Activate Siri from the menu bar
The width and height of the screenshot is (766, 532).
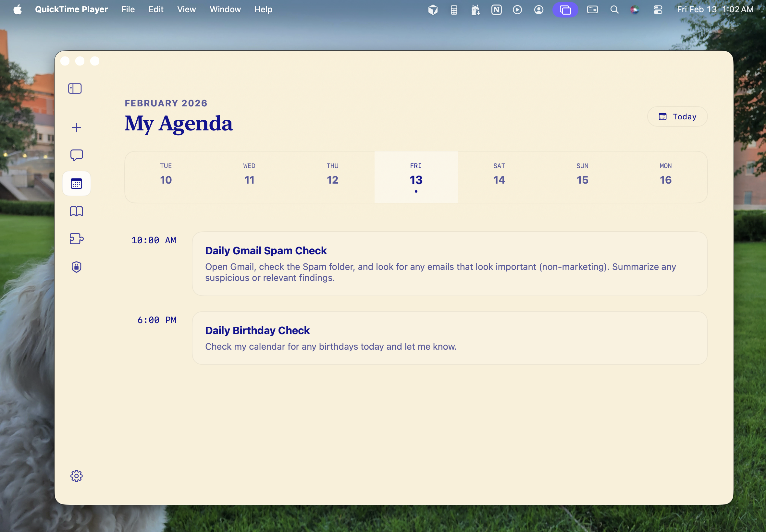point(635,9)
